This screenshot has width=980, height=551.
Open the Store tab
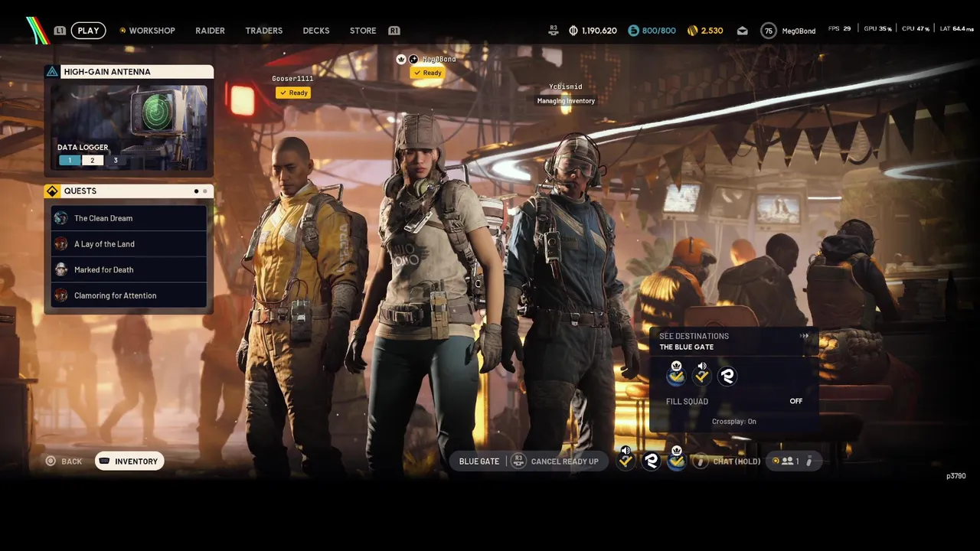pyautogui.click(x=363, y=31)
